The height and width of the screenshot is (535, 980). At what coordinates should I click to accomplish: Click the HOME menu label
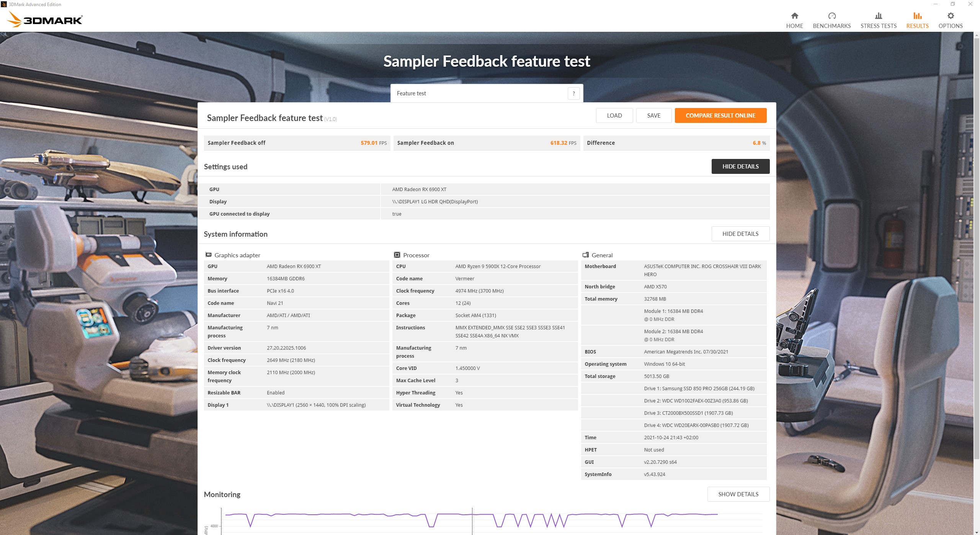[x=794, y=26]
